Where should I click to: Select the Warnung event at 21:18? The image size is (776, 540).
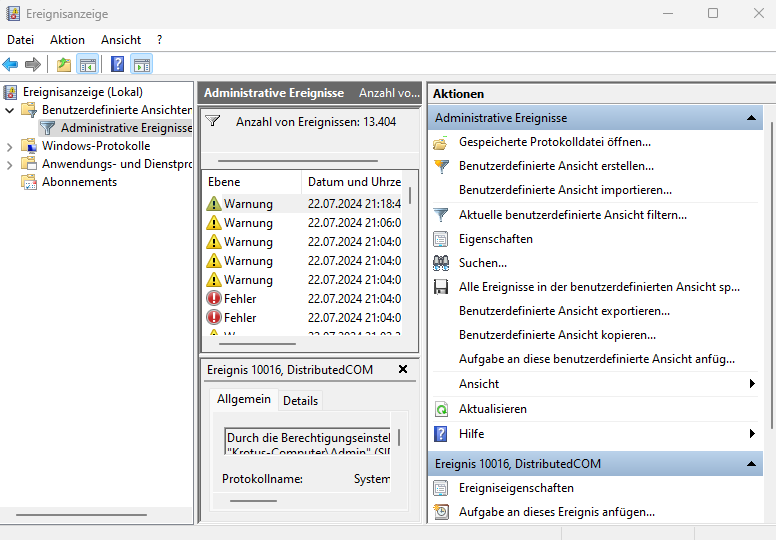coord(303,203)
